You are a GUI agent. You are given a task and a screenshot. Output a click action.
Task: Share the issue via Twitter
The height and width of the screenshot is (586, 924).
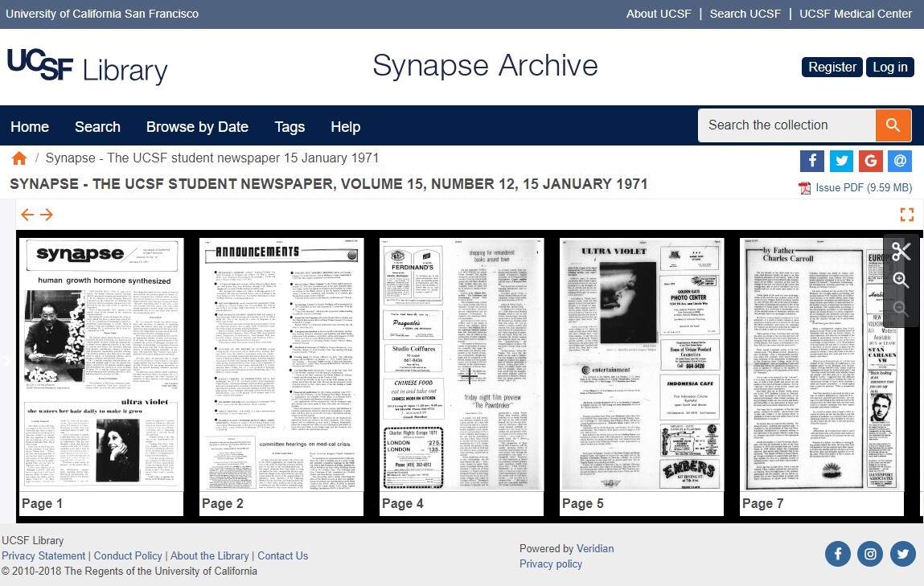pos(841,161)
